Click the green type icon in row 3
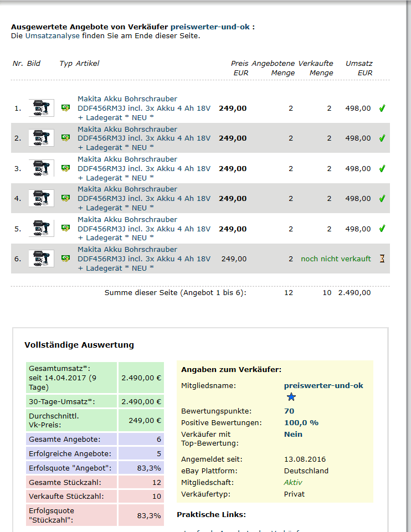Image resolution: width=411 pixels, height=532 pixels. 65,168
